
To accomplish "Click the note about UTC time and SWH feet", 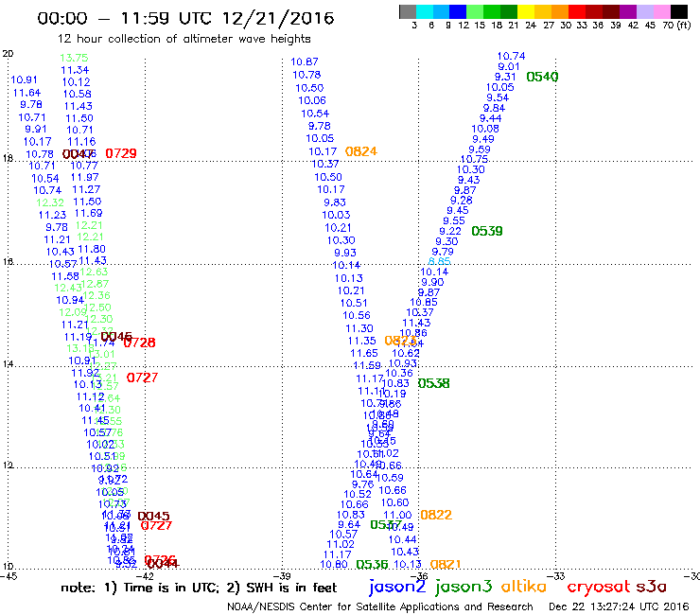I will click(199, 588).
